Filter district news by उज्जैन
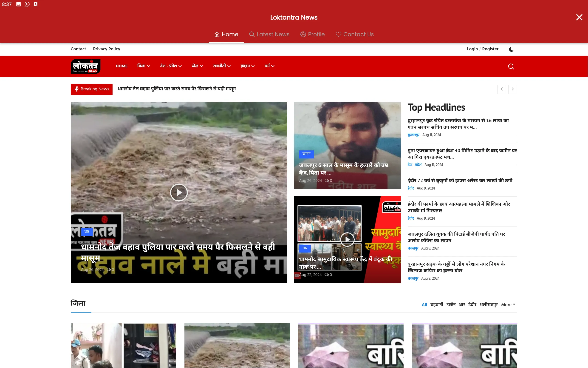This screenshot has height=368, width=588. [451, 305]
